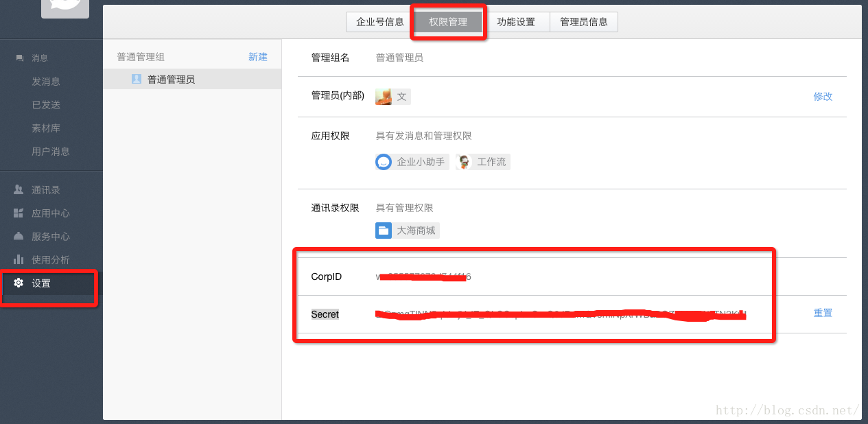Switch to the 企业号信息 tab
The image size is (868, 424).
pyautogui.click(x=380, y=22)
